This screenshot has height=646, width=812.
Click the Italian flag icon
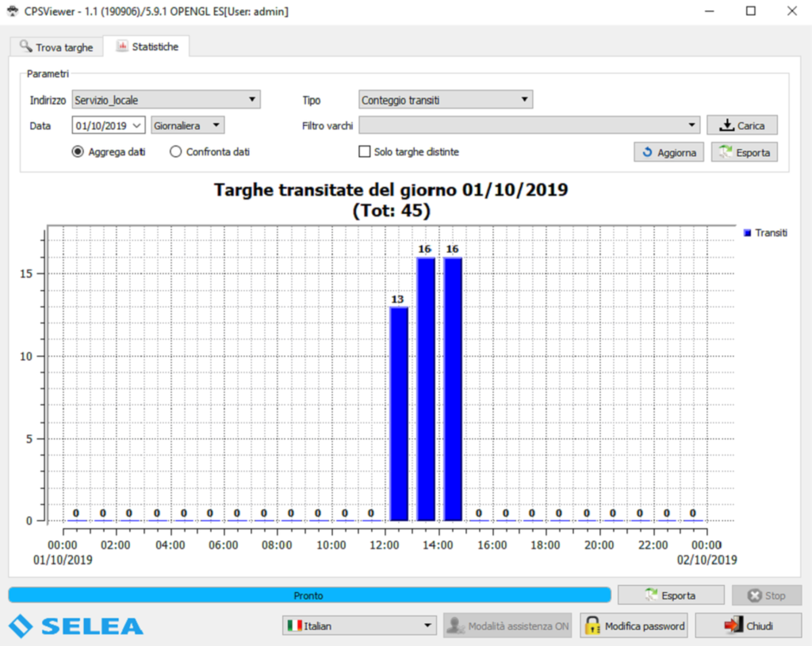(x=295, y=625)
